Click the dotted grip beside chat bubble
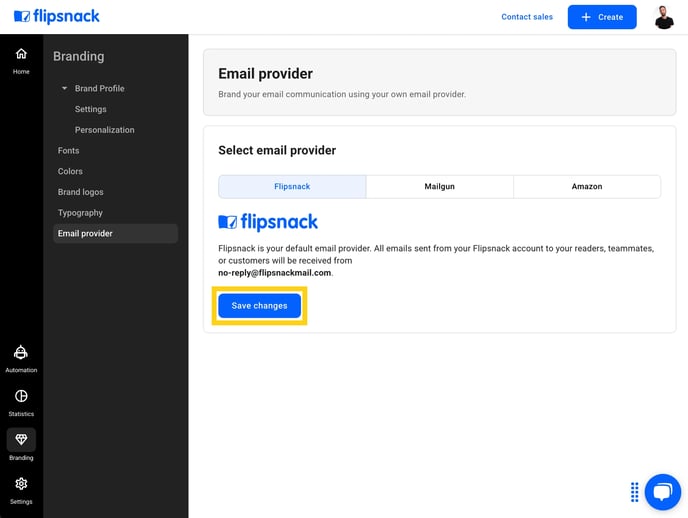The image size is (688, 518). pyautogui.click(x=634, y=492)
